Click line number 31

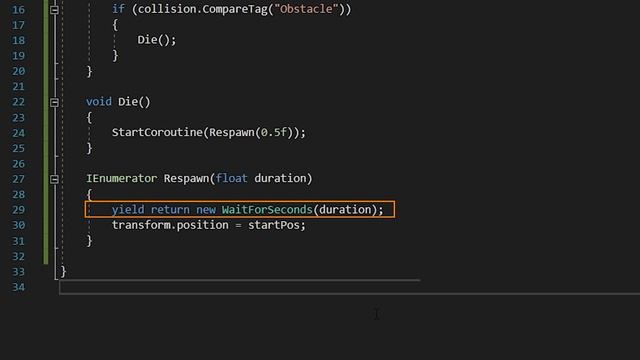[x=18, y=241]
